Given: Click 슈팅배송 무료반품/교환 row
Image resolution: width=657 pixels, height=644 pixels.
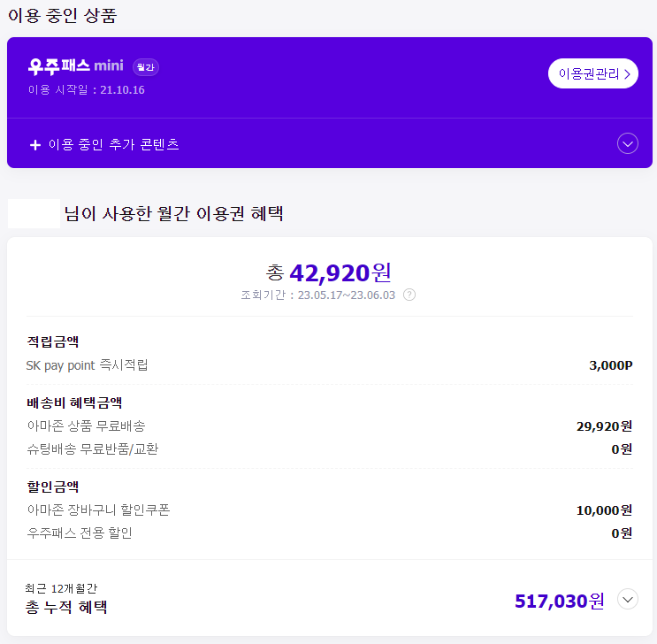Looking at the screenshot, I should pos(329,449).
